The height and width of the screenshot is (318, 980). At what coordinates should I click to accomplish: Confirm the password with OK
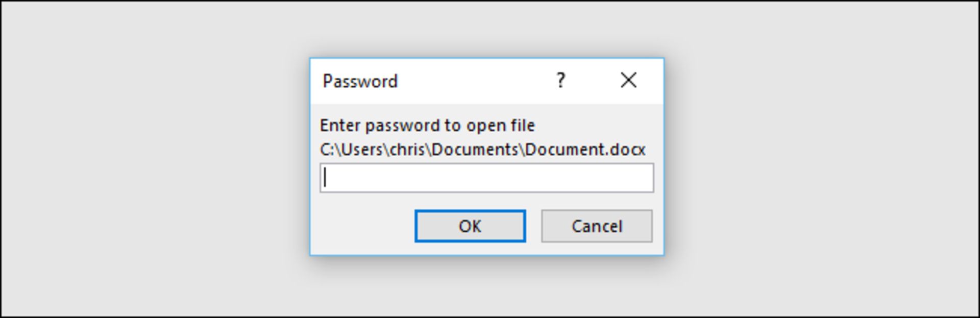pyautogui.click(x=470, y=226)
